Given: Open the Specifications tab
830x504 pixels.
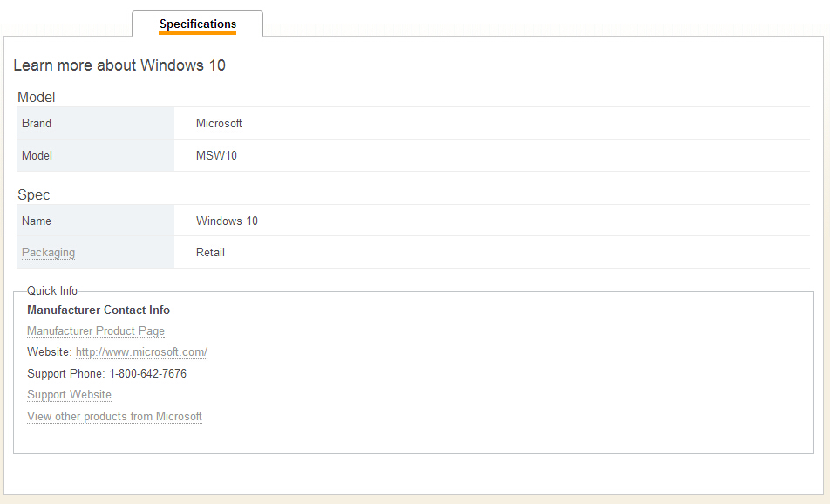Looking at the screenshot, I should (197, 24).
